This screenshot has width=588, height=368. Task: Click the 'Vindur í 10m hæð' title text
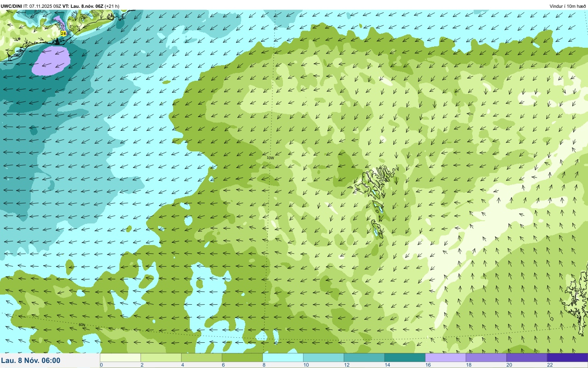click(x=568, y=6)
